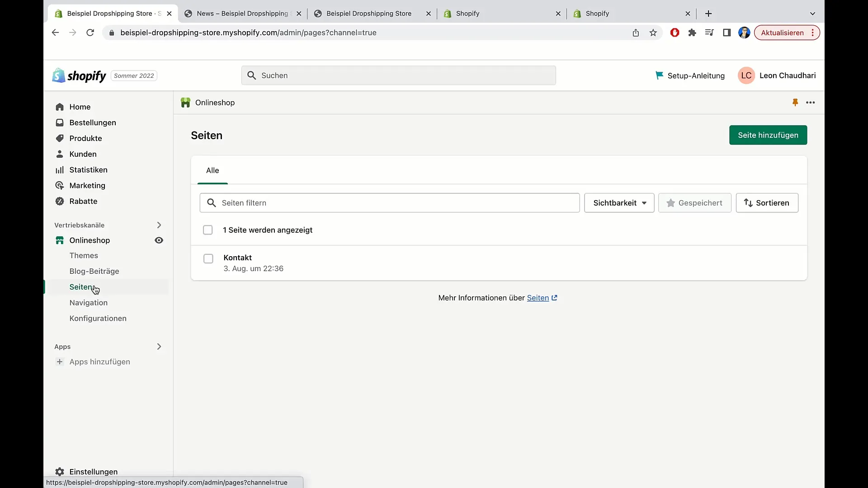The image size is (868, 488).
Task: Check the select-all pages checkbox
Action: click(x=208, y=230)
